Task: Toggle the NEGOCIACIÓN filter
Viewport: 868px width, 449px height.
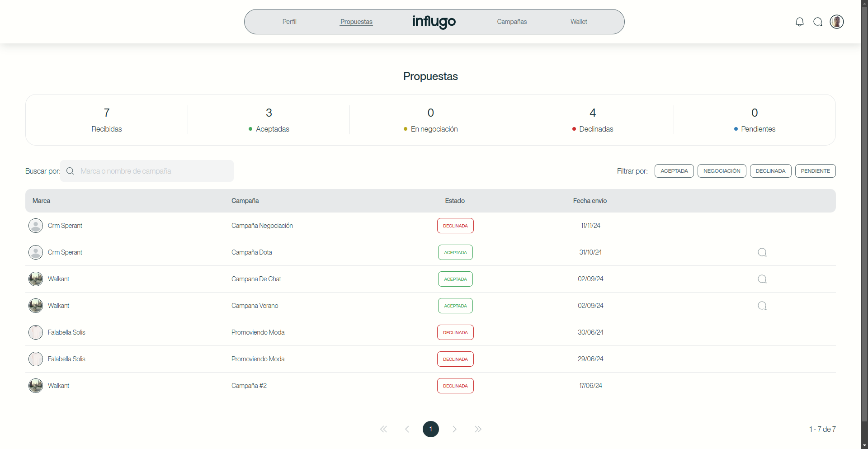Action: [722, 171]
